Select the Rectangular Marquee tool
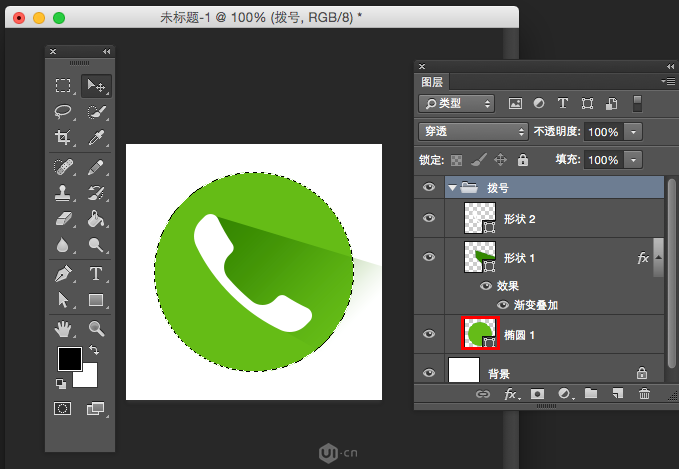 (63, 85)
